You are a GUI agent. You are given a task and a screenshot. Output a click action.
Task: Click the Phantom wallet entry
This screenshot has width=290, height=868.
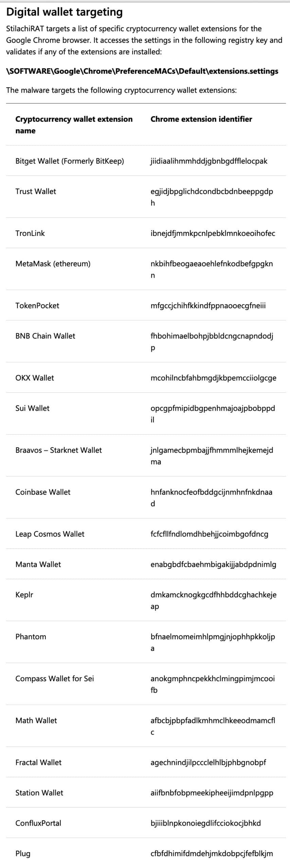pyautogui.click(x=31, y=636)
